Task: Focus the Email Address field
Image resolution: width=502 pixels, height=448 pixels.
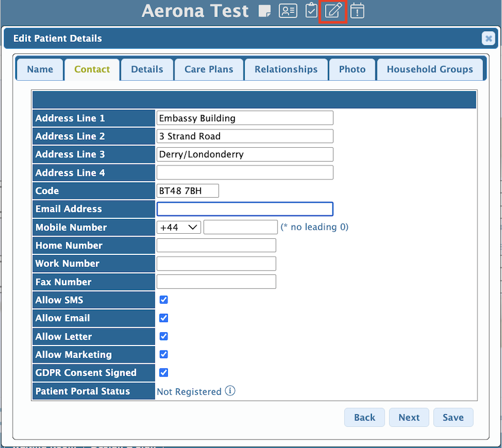Action: [245, 209]
